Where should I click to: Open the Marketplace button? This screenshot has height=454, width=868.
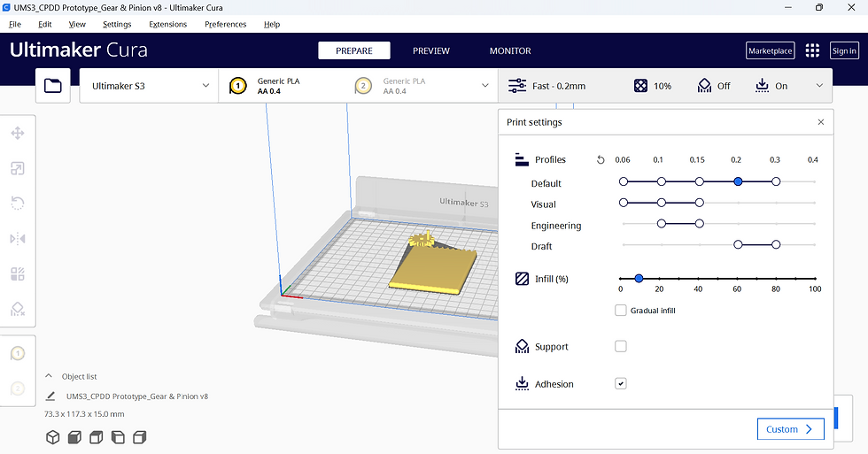click(x=770, y=50)
